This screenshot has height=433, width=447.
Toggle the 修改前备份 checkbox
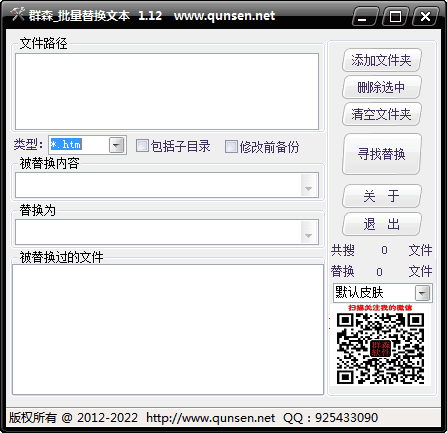(231, 146)
